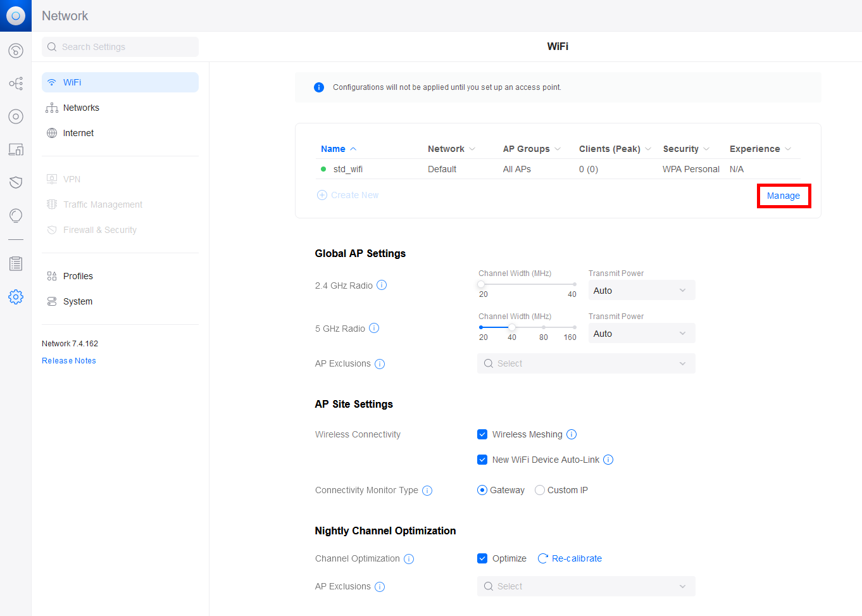Open the network Topology view
This screenshot has width=862, height=616.
click(x=16, y=83)
